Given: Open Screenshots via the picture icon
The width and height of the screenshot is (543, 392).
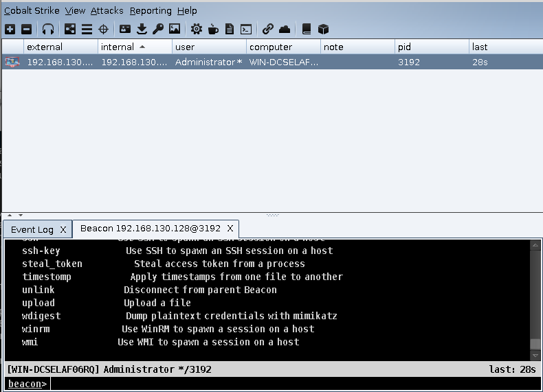Looking at the screenshot, I should click(x=175, y=29).
